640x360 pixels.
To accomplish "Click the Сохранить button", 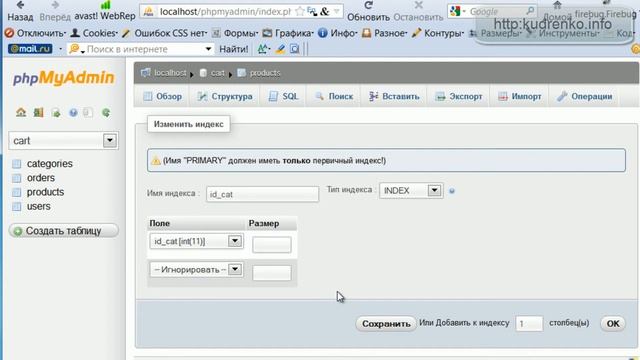I will pos(386,324).
